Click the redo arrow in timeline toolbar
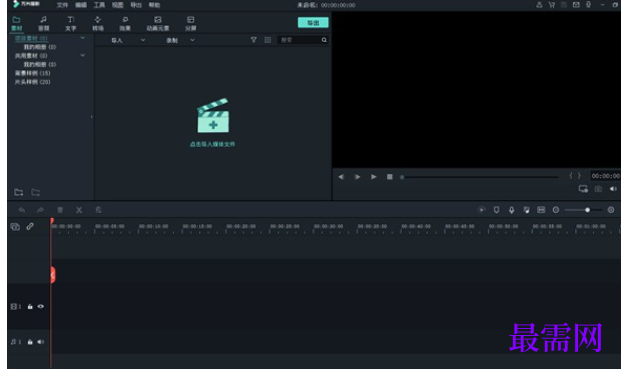621x369 pixels. (40, 210)
